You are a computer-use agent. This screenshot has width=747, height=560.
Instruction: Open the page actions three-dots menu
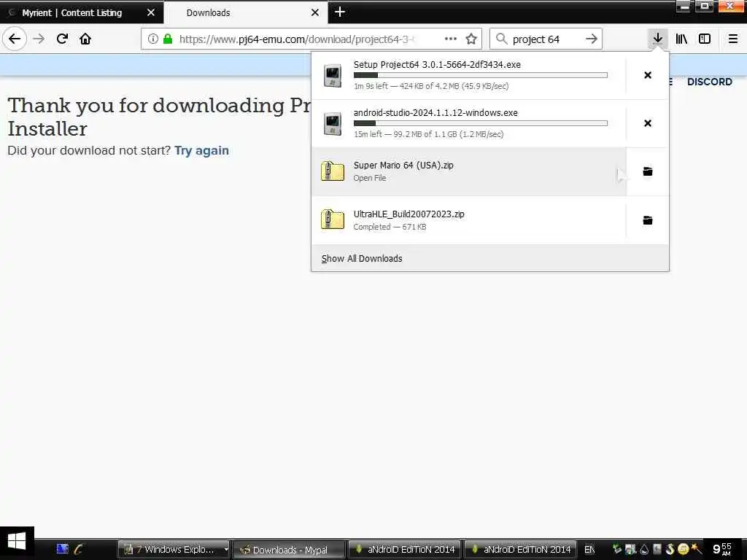(x=451, y=39)
